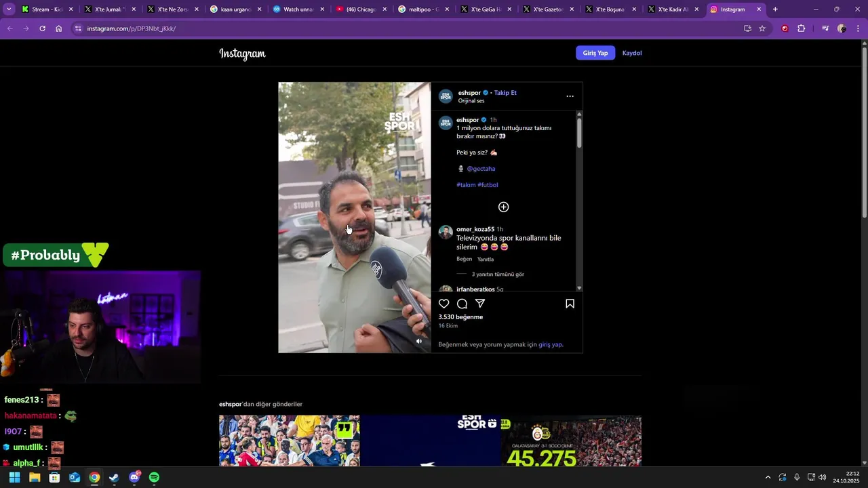The width and height of the screenshot is (868, 488).
Task: Load more comments with plus circle
Action: click(x=503, y=207)
